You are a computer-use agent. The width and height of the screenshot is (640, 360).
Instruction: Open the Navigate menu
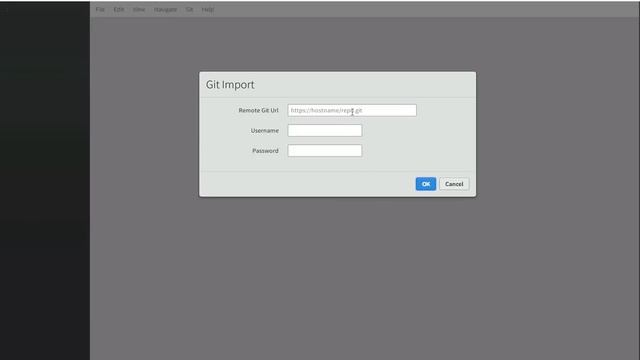pos(165,9)
